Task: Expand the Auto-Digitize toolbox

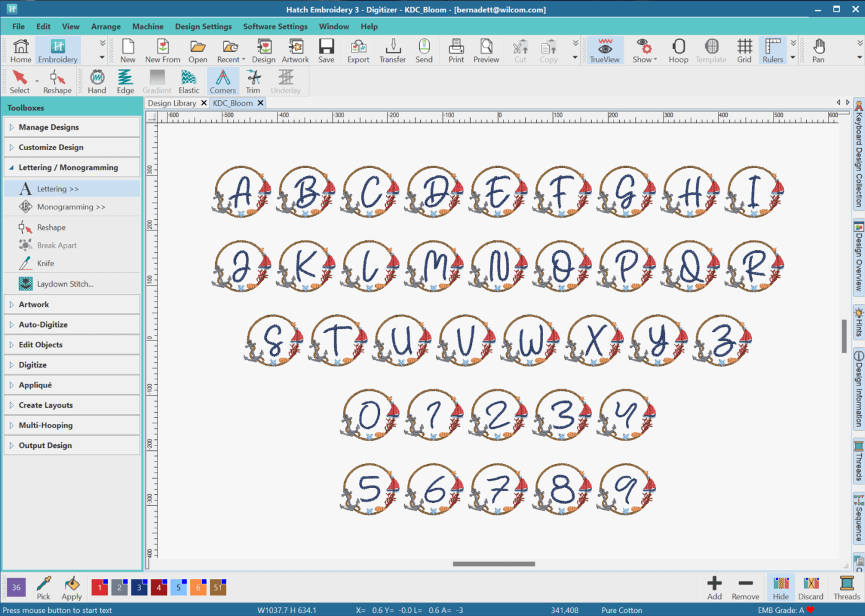Action: pos(43,324)
